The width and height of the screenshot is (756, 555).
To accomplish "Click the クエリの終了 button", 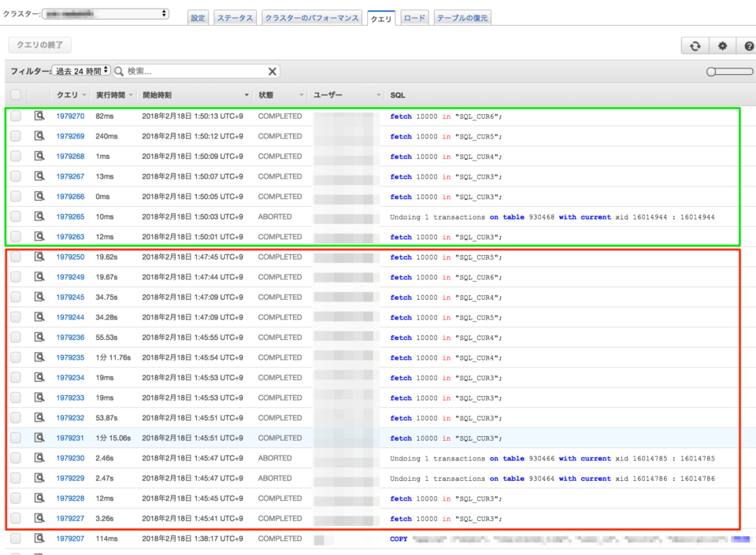I will pos(39,45).
